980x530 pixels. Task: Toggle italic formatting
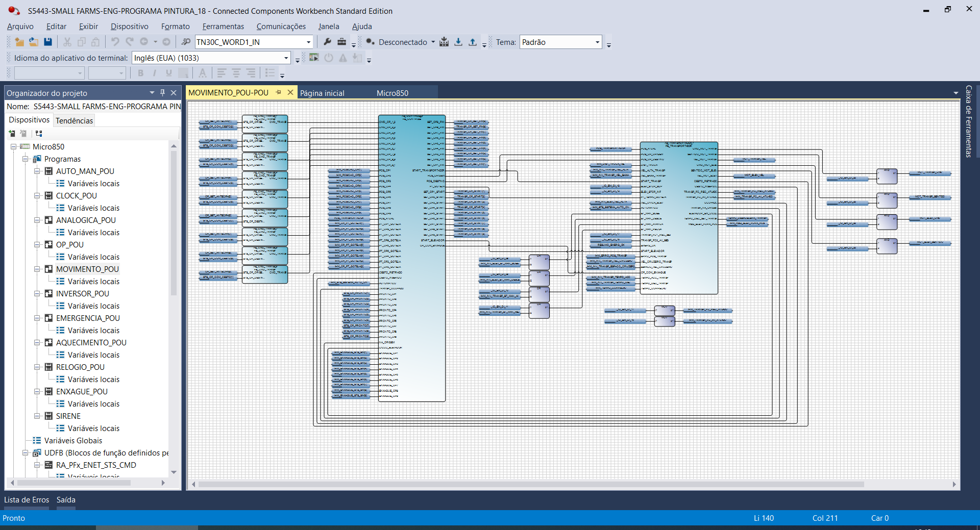click(155, 73)
